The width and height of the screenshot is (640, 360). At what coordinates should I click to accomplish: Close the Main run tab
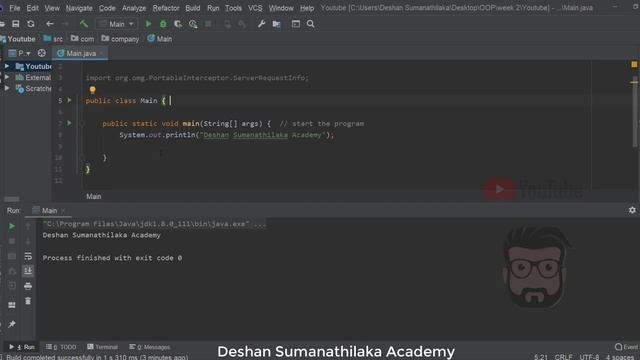(63, 211)
